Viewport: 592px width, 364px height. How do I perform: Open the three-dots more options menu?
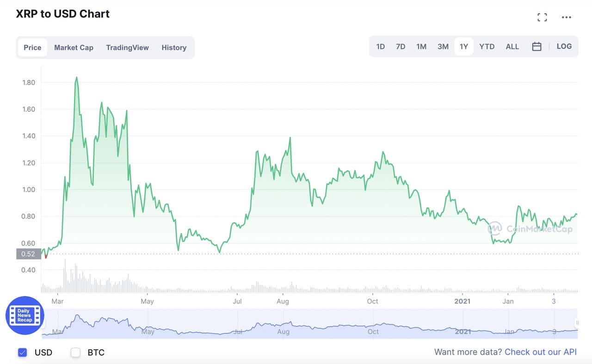tap(566, 18)
